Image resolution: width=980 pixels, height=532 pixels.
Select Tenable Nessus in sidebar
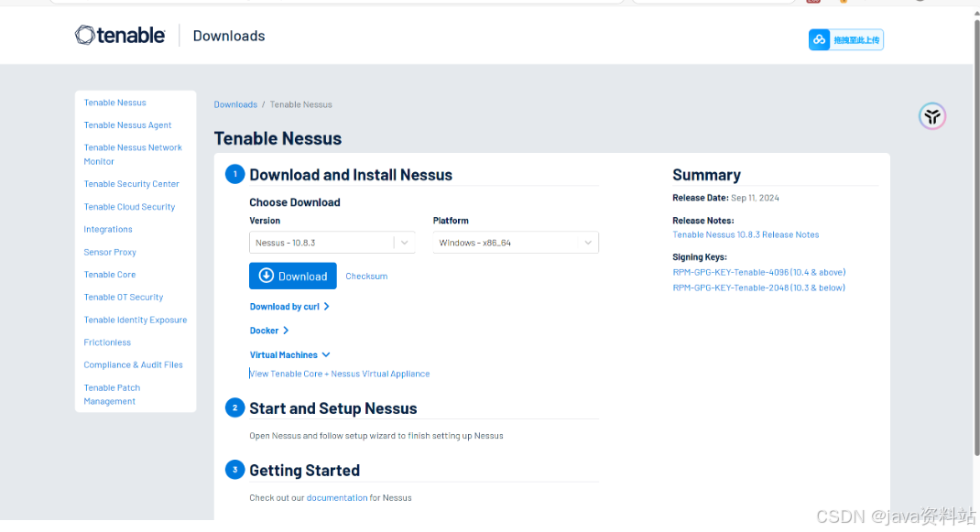click(x=115, y=103)
